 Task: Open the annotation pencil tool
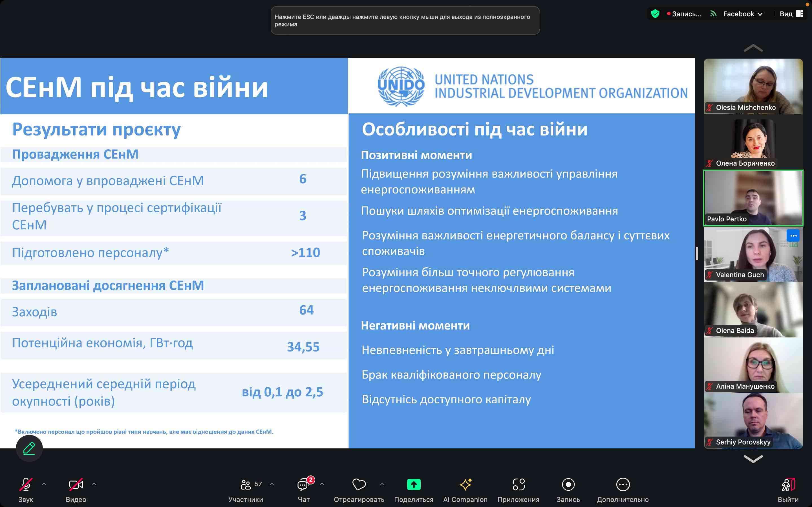tap(29, 448)
